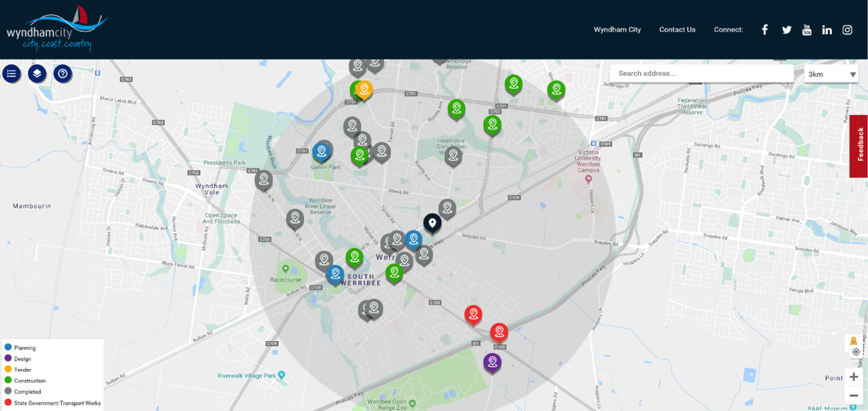Open Wyndham City's Twitter page
The width and height of the screenshot is (868, 411).
pos(787,30)
